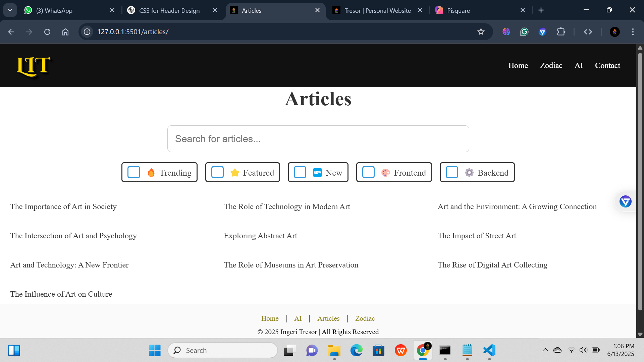This screenshot has height=362, width=644.
Task: Open Visual Studio Code from taskbar
Action: [489, 350]
